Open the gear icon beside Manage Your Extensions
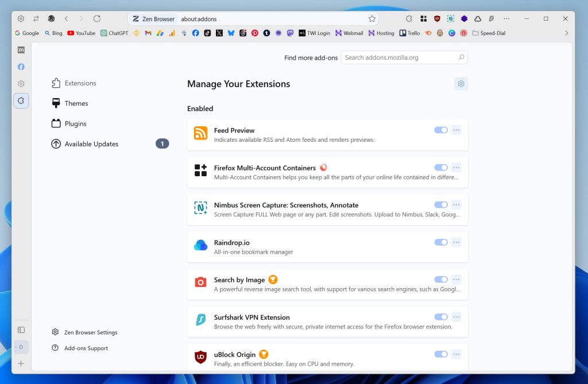 (461, 83)
